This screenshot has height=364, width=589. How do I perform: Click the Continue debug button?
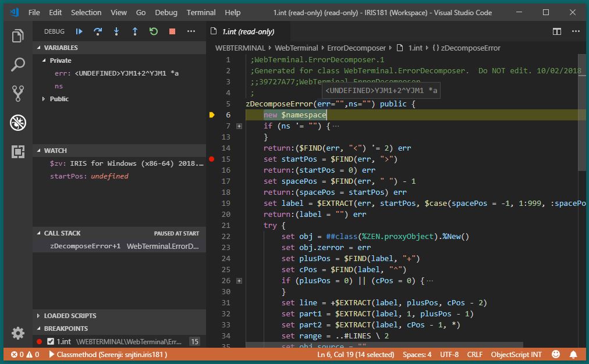[x=79, y=31]
